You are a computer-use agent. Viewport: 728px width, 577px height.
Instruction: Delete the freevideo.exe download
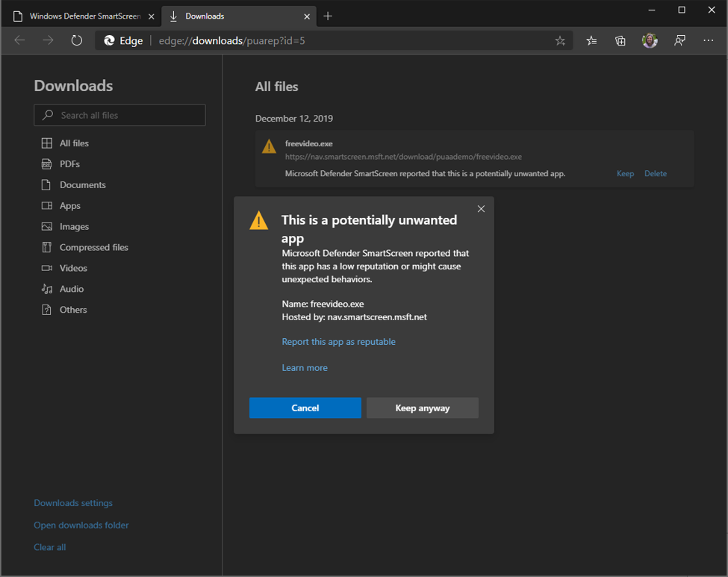[655, 173]
